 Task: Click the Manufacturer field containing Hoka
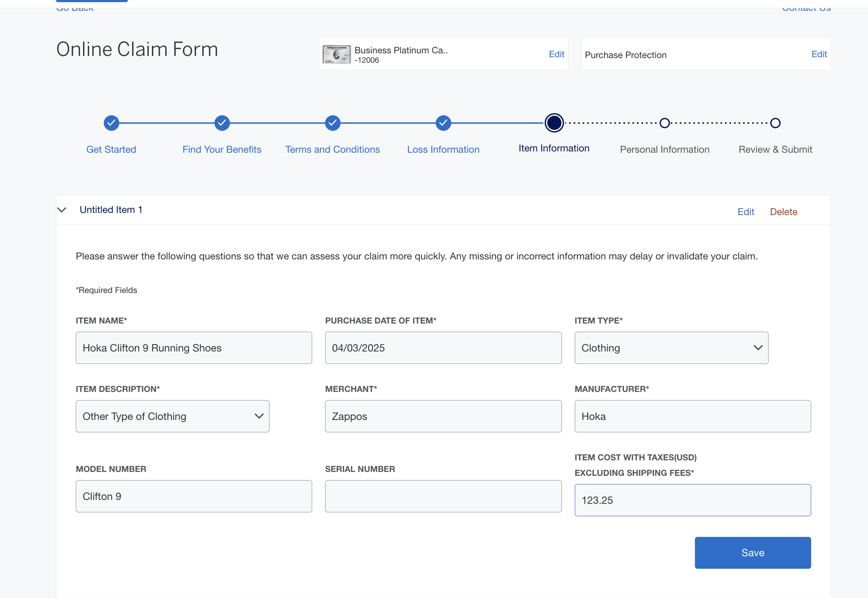[x=692, y=416]
